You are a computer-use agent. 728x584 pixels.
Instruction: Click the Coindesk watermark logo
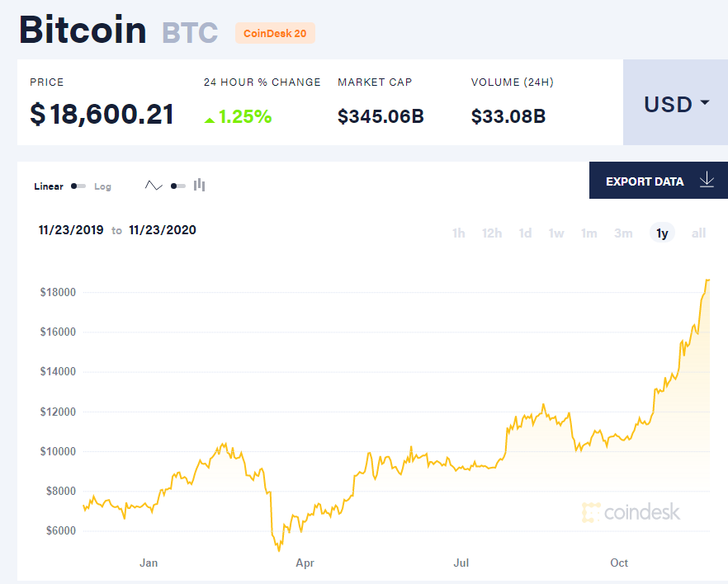(631, 512)
